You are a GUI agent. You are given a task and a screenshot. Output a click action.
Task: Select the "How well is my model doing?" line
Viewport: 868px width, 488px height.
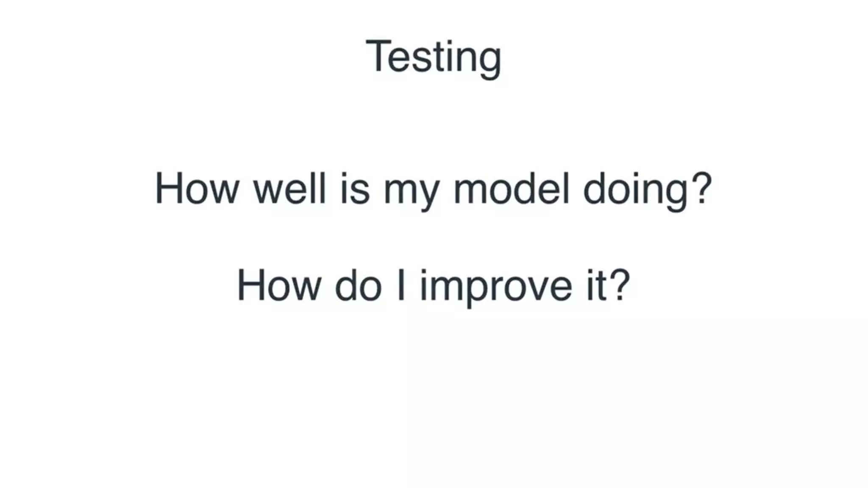coord(433,189)
